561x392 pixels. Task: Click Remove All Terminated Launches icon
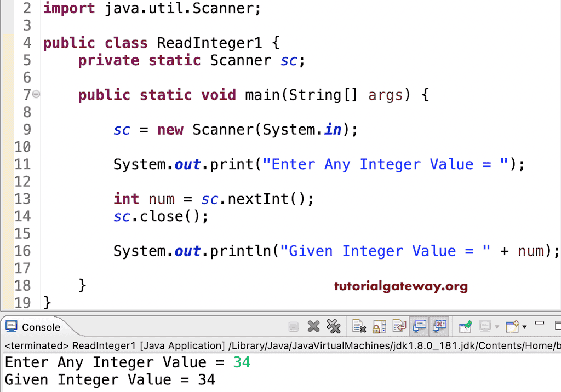334,326
